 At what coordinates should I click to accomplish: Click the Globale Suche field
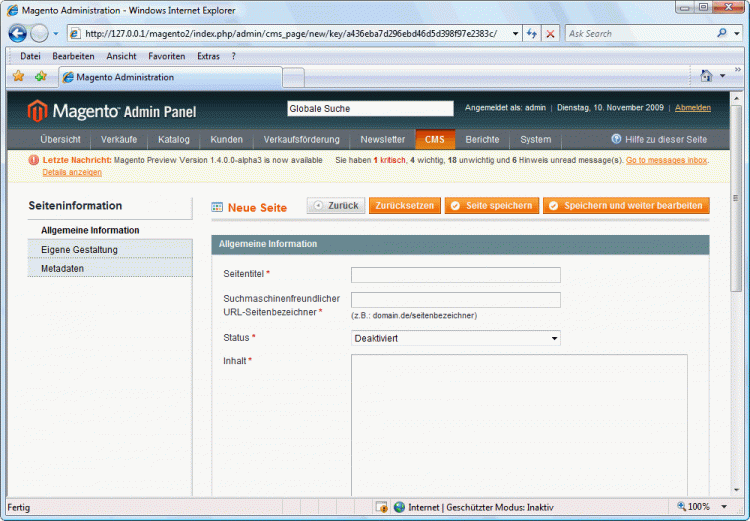369,108
